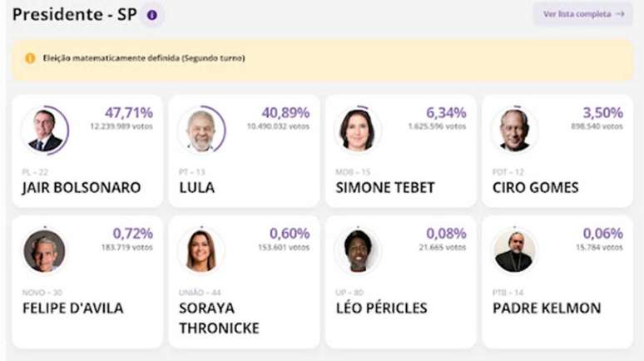
Task: Click the Presidente - SP heading
Action: coord(74,14)
